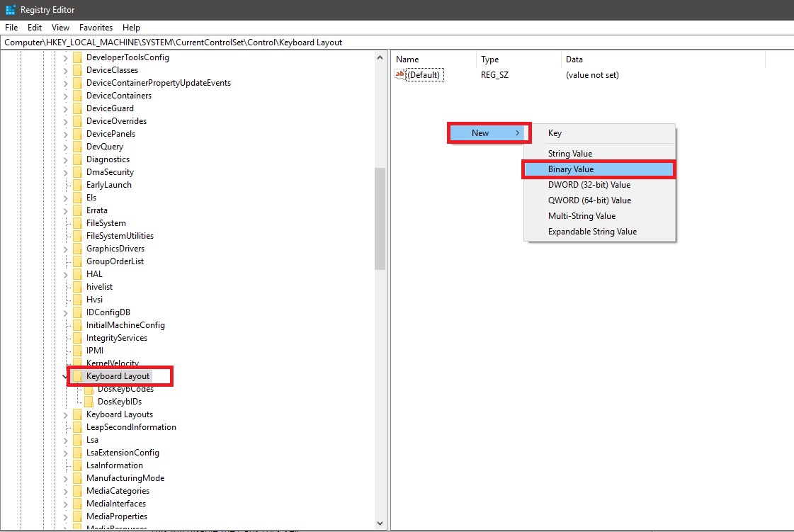Image resolution: width=794 pixels, height=532 pixels.
Task: Click the scrollbar down arrow
Action: tap(380, 523)
